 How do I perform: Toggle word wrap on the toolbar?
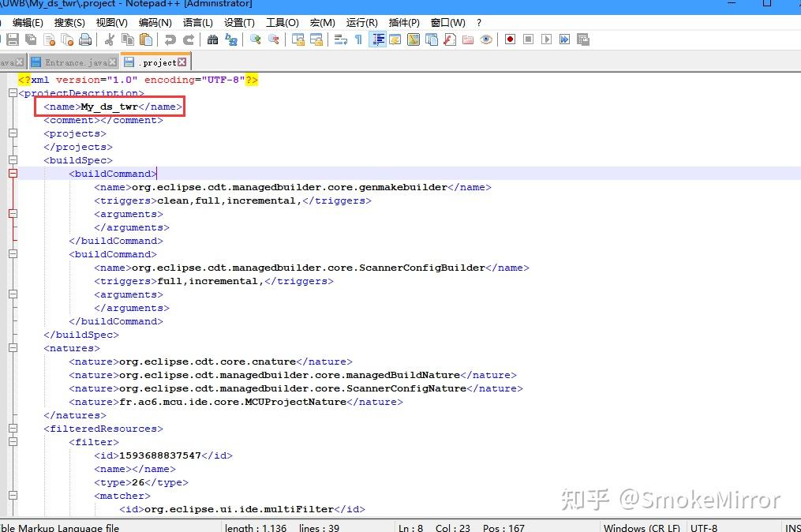pos(340,39)
